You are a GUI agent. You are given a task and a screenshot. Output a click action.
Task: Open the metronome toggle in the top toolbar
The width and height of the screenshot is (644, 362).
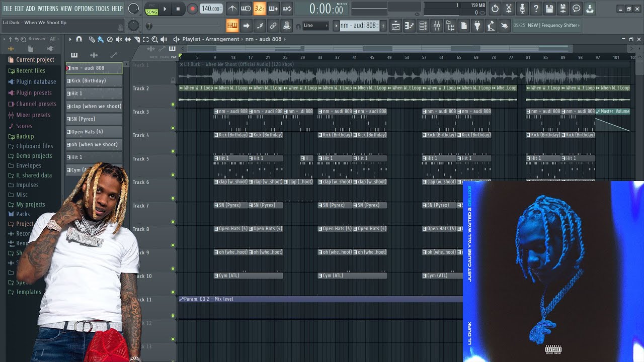[x=232, y=9]
